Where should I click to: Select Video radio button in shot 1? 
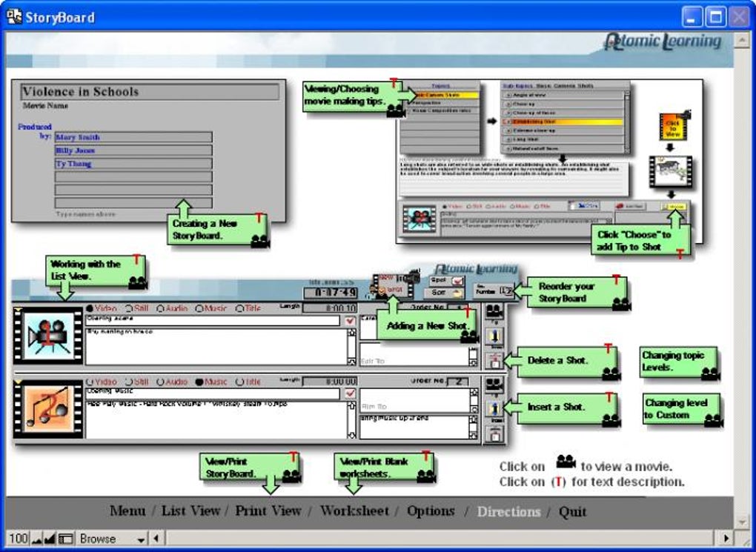(x=89, y=308)
